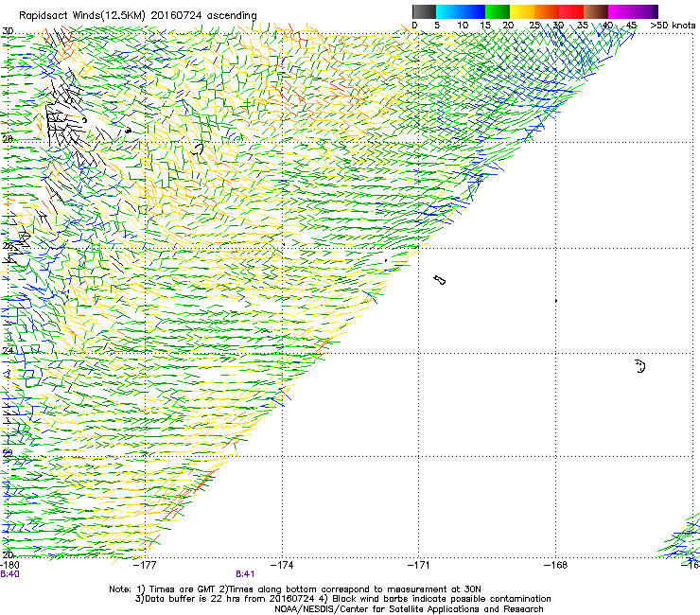Select the yellow 20–25 knots legend swatch
The image size is (700, 615).
522,11
